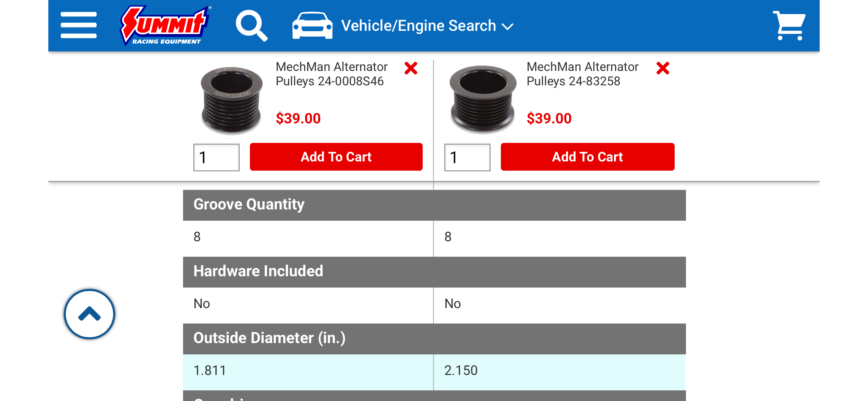
Task: Remove MechMan pulley 24-83258 from comparison
Action: click(663, 68)
